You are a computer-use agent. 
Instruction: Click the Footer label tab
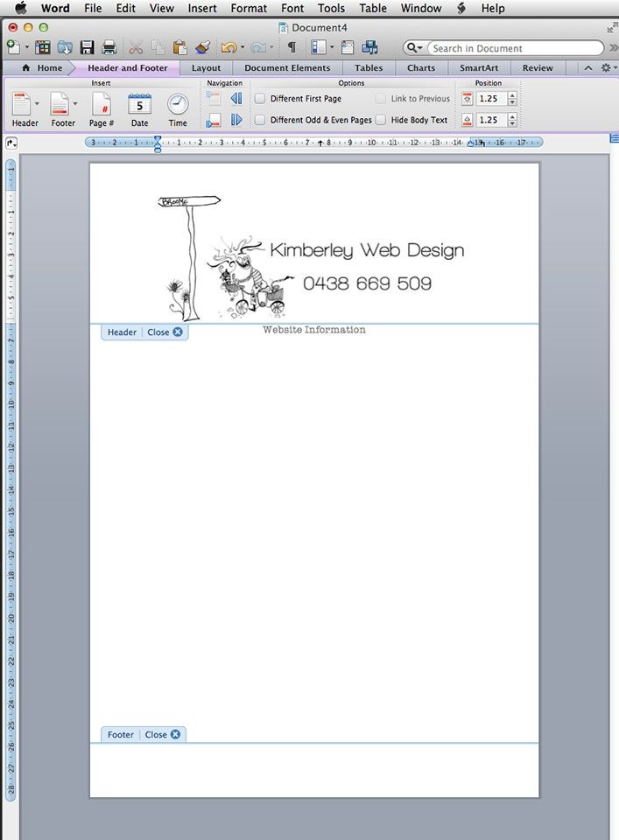[x=121, y=734]
